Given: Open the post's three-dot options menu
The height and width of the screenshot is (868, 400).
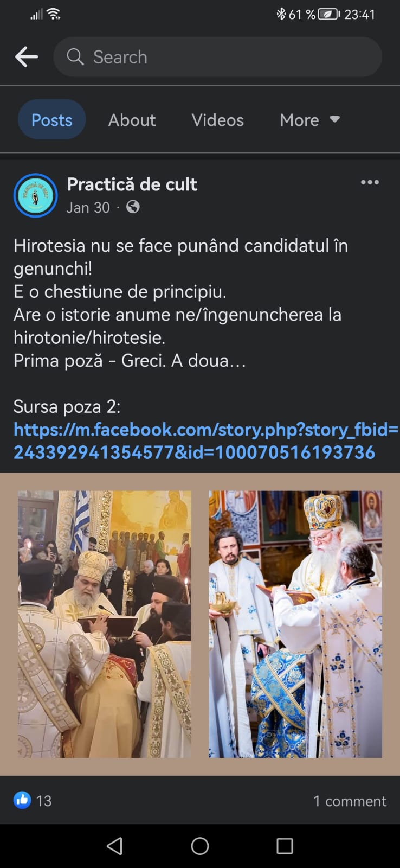Looking at the screenshot, I should pos(370,182).
